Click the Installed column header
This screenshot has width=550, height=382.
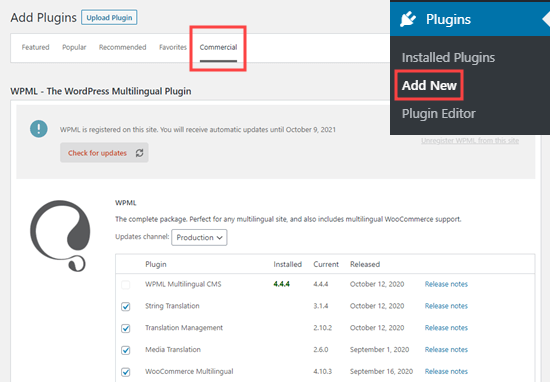(288, 264)
